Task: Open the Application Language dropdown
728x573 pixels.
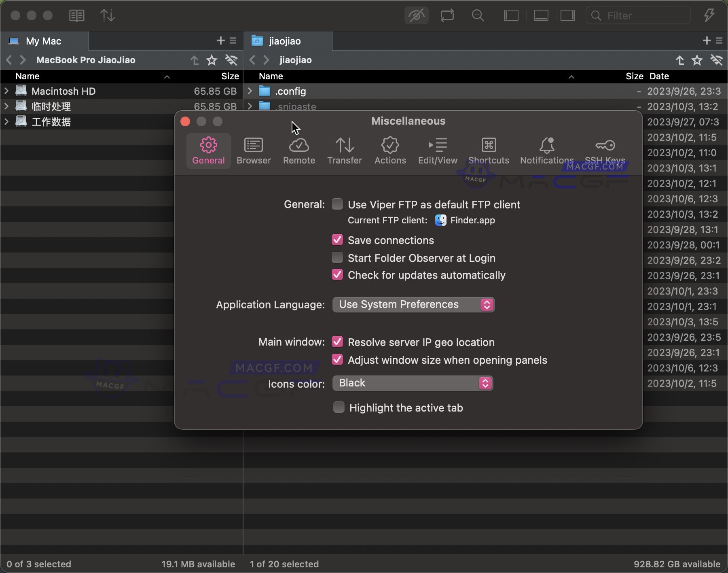Action: coord(413,304)
